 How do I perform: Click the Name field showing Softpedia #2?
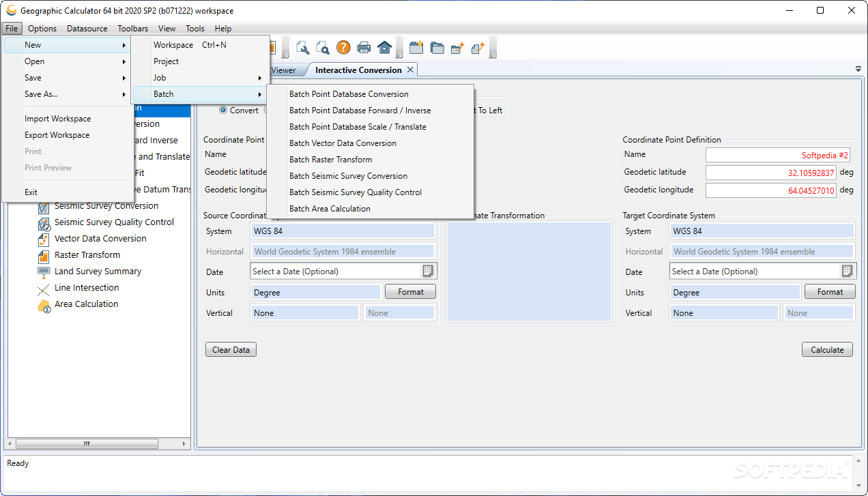tap(778, 155)
